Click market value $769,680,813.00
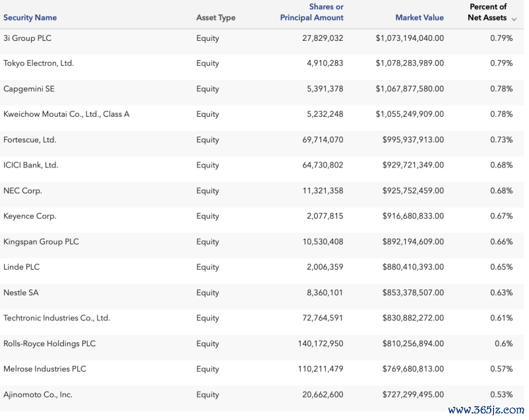Viewport: 529px width, 420px height. [x=413, y=369]
